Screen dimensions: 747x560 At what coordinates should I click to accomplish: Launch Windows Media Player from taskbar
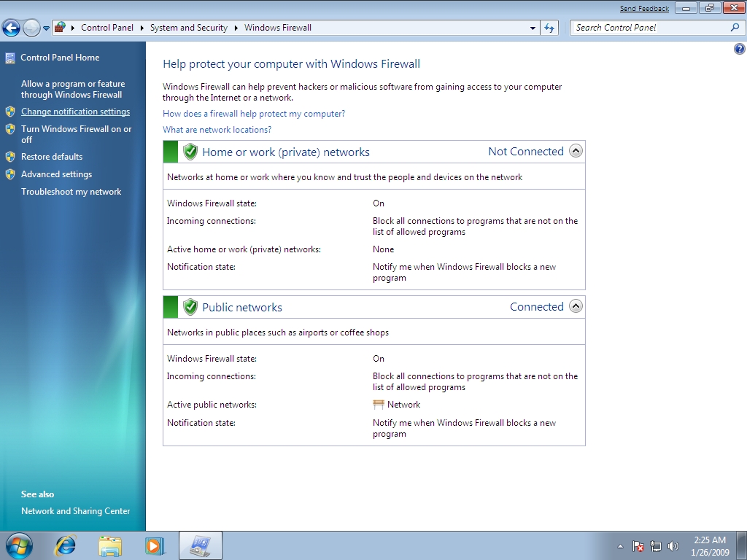coord(155,545)
